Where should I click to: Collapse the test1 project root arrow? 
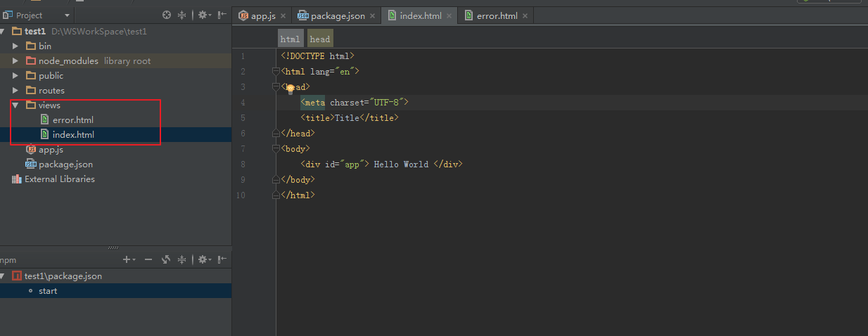[3, 32]
